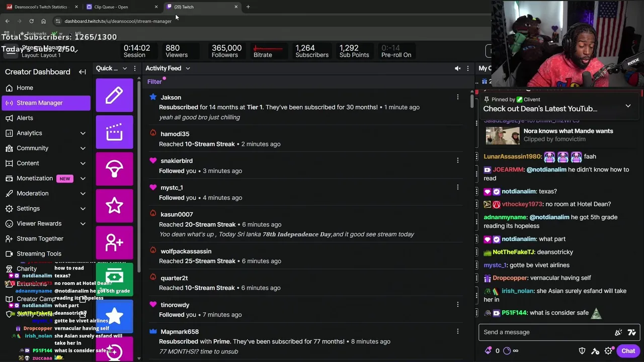
Task: Click the add-person quick action tile
Action: 114,242
